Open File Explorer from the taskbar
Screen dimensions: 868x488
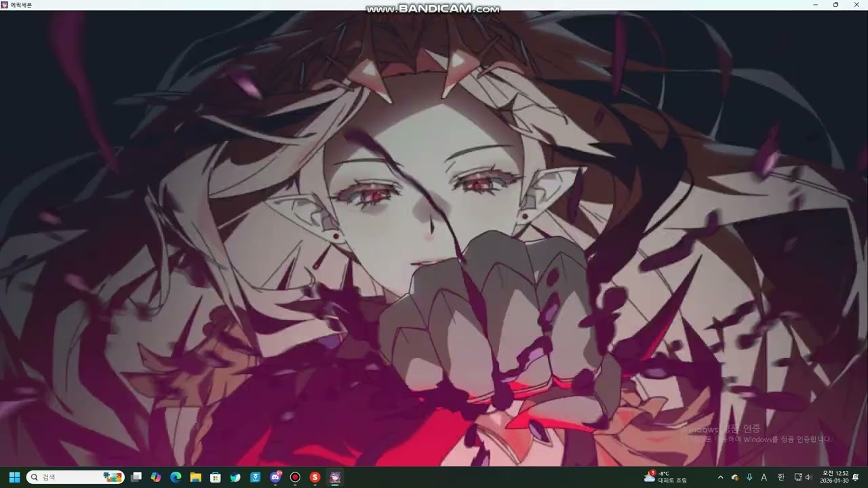coord(195,477)
